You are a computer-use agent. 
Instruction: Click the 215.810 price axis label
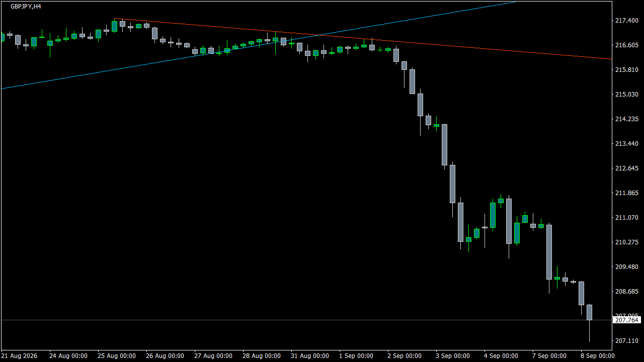627,70
